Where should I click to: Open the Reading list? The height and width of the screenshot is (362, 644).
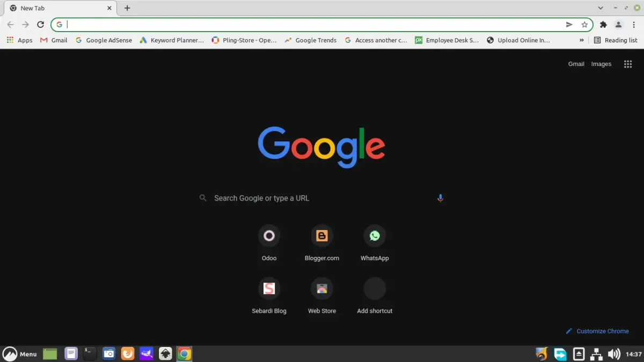[616, 40]
